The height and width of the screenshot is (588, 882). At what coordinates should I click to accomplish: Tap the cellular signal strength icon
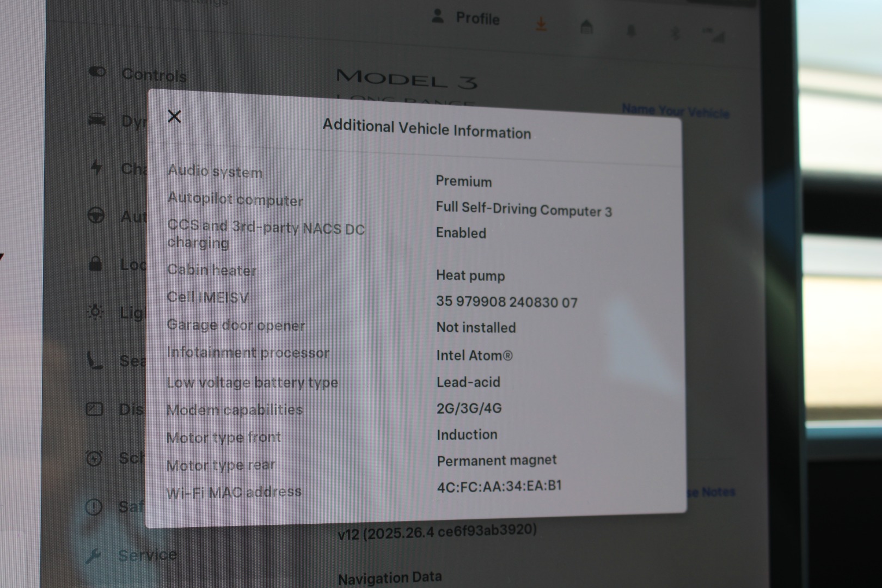[x=715, y=34]
